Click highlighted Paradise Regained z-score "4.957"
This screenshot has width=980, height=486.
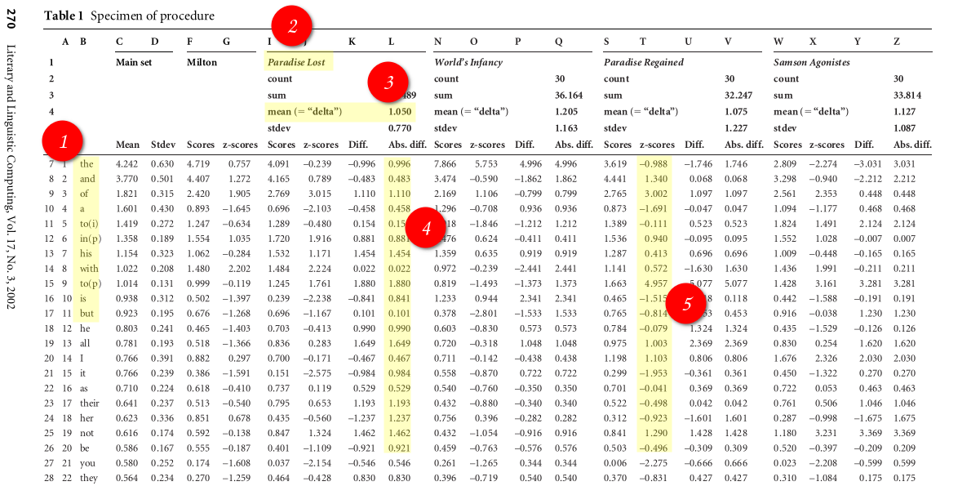click(x=657, y=284)
